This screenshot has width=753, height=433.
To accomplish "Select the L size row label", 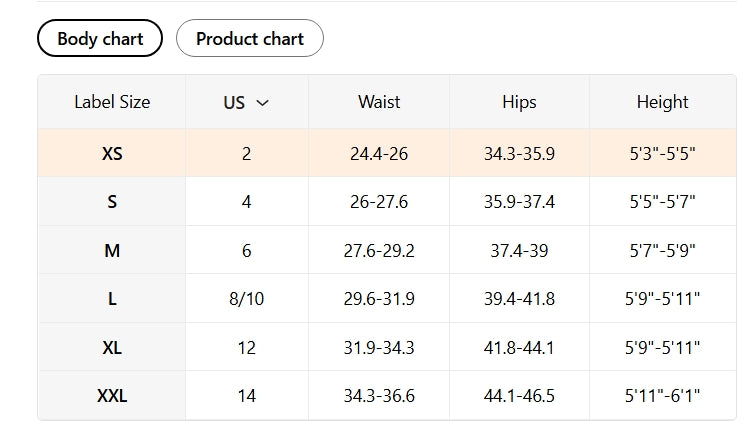I will (112, 299).
